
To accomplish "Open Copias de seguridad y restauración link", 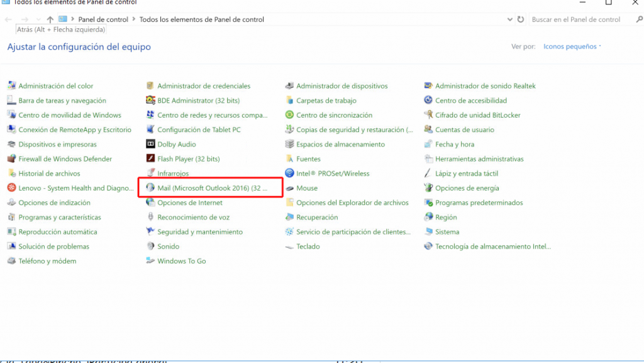I will (x=355, y=130).
